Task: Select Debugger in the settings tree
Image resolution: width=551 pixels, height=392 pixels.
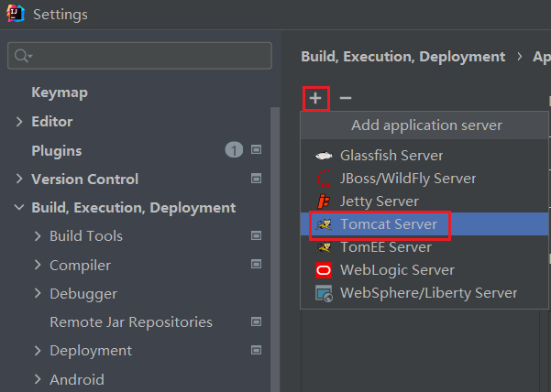Action: click(83, 294)
